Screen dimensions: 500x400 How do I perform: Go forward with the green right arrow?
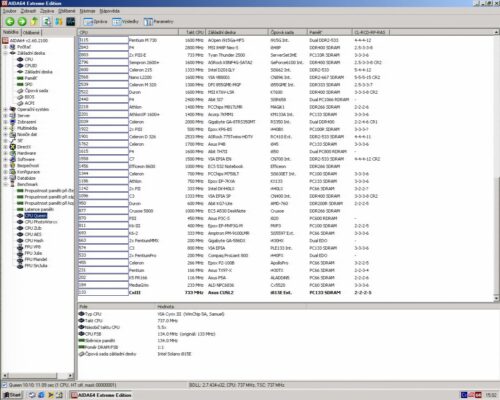click(22, 22)
